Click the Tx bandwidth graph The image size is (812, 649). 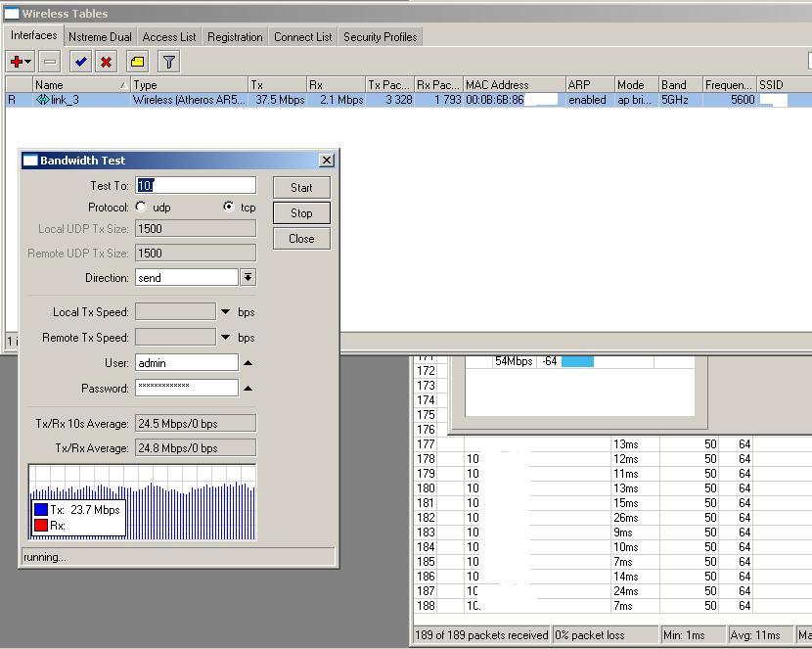click(143, 502)
